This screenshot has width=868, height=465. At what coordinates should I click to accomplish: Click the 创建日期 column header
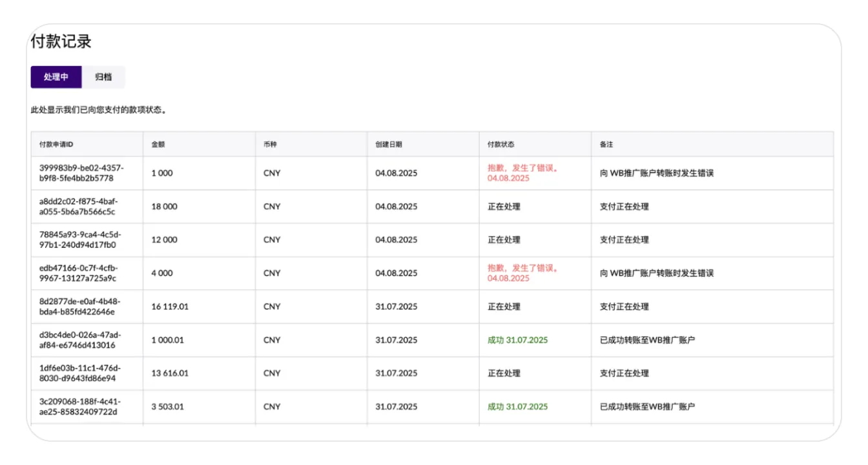[x=389, y=144]
